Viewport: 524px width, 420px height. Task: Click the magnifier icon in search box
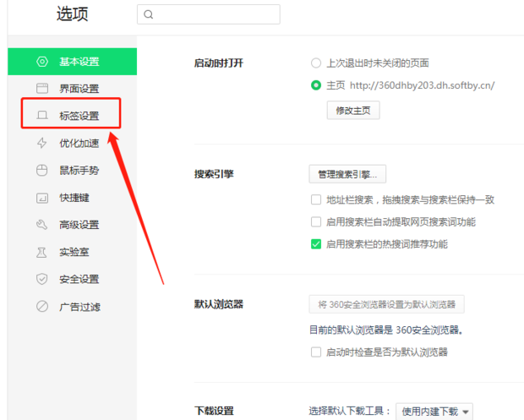coord(149,14)
